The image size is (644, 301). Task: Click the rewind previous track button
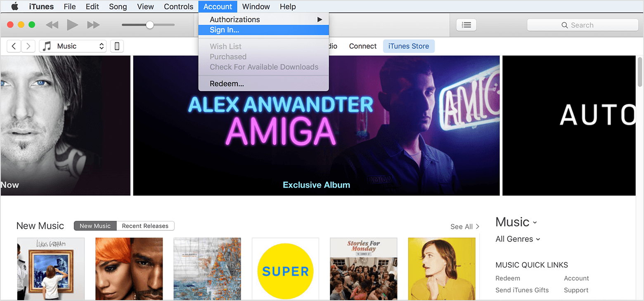[x=52, y=25]
